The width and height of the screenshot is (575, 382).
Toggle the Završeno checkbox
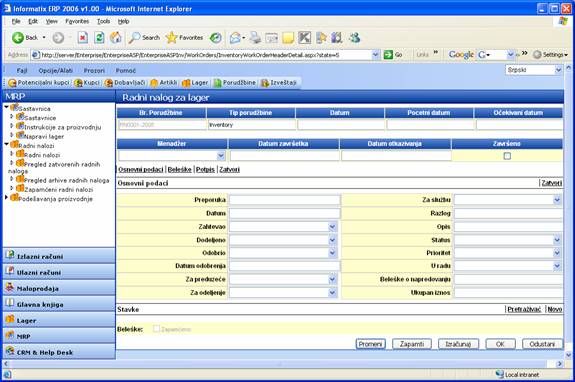tap(507, 156)
